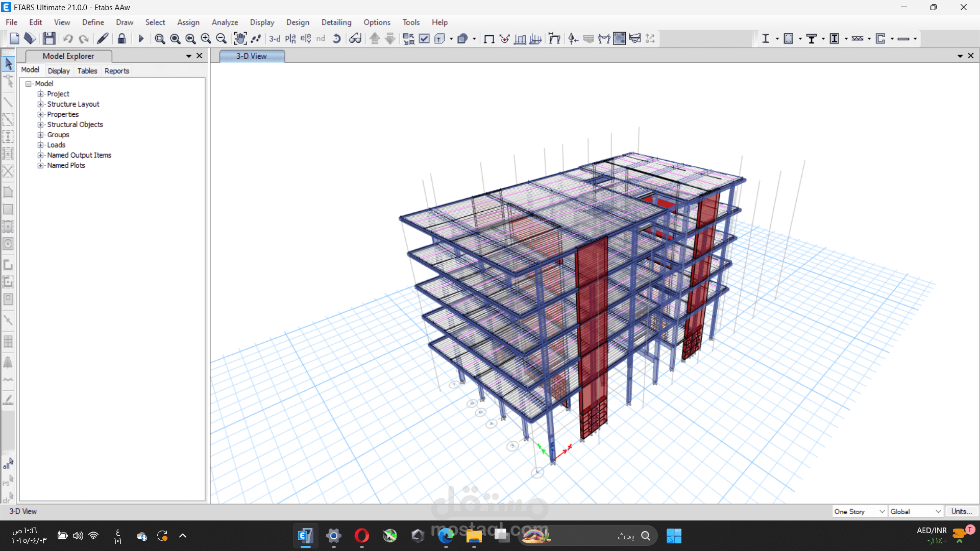Run analysis with the play arrow icon
The height and width of the screenshot is (551, 980).
point(141,38)
